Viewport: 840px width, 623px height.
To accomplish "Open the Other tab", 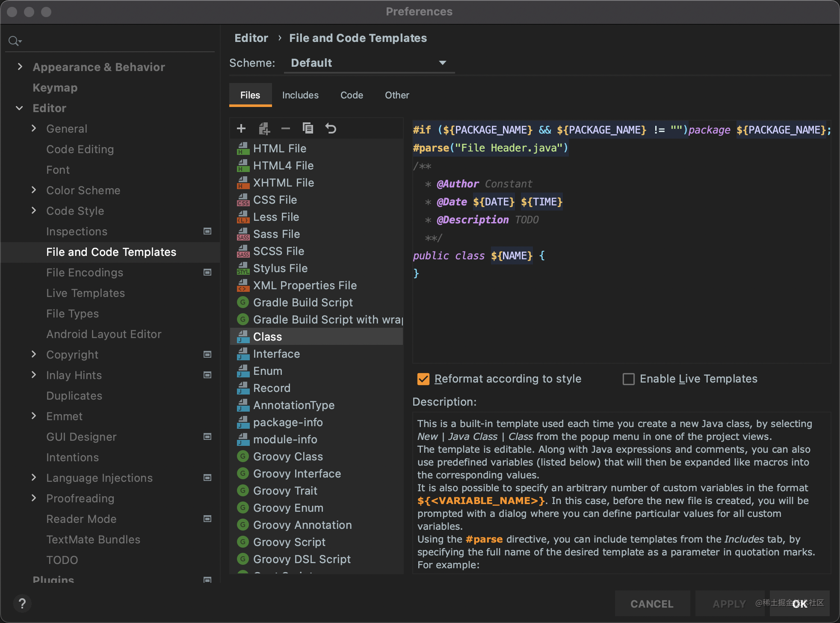I will click(x=396, y=95).
